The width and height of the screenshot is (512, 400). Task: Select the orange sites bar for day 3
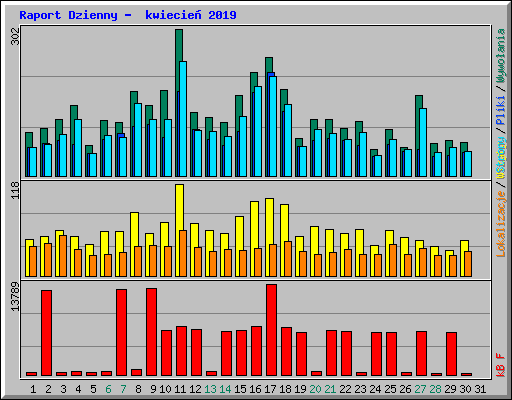pos(63,256)
